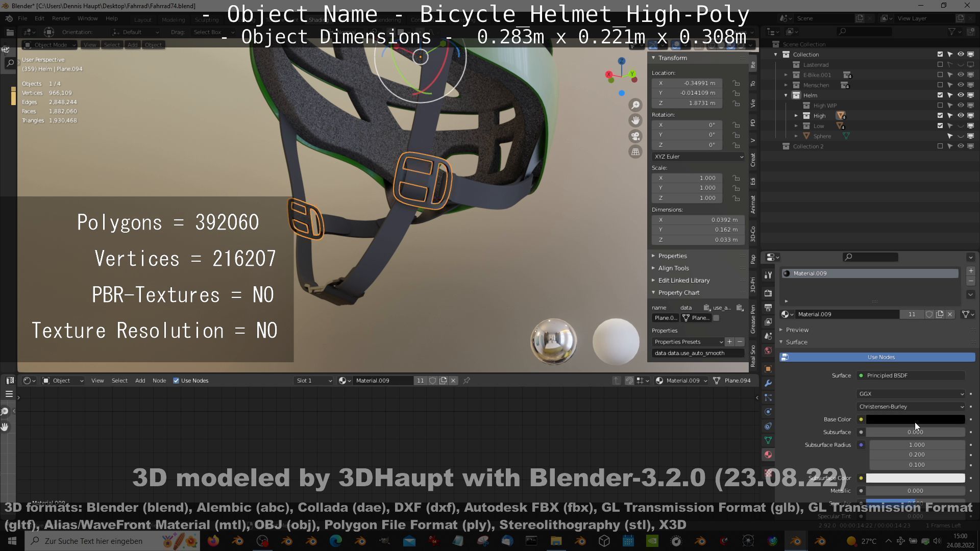This screenshot has width=980, height=551.
Task: Collapse the Surface panel
Action: pos(796,342)
